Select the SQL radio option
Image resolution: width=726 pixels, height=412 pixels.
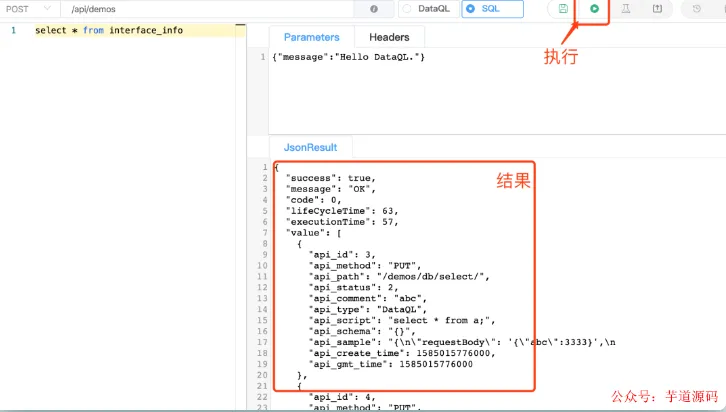492,9
